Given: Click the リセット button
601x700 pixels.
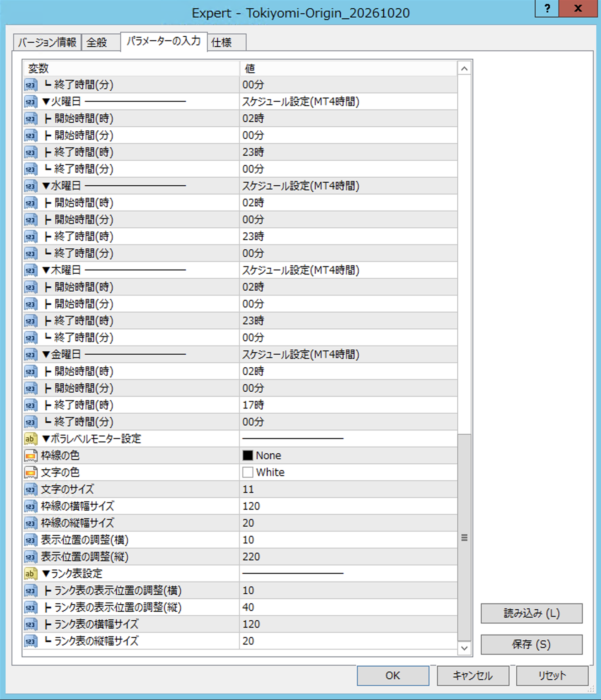Looking at the screenshot, I should pos(552,676).
